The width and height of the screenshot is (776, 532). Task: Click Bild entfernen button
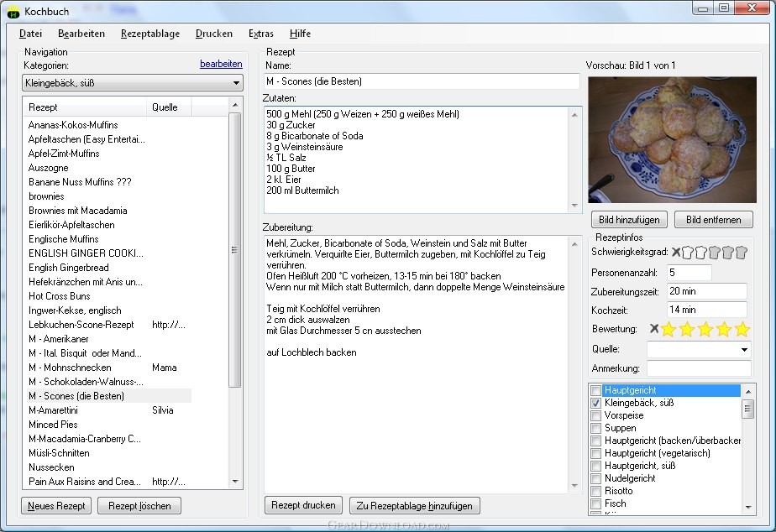[x=714, y=220]
